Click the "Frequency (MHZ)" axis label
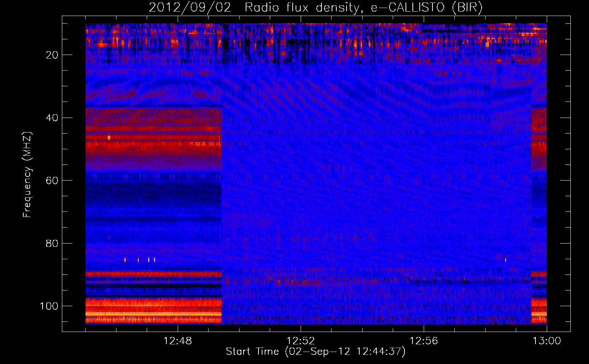The width and height of the screenshot is (589, 364). coord(27,175)
